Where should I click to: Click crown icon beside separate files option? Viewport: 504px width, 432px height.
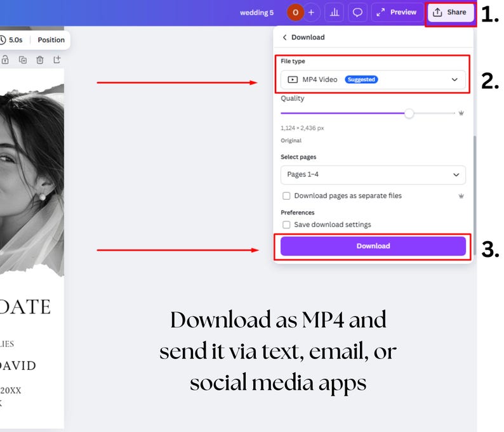461,196
